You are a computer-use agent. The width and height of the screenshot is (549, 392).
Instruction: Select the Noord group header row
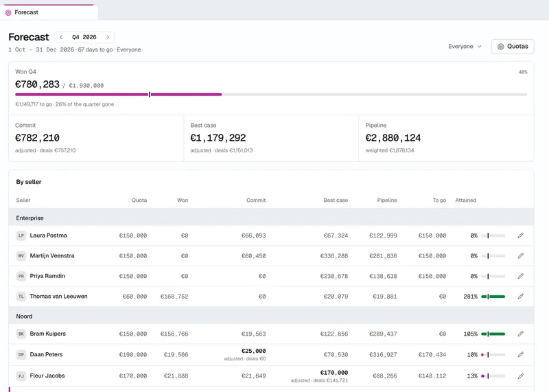click(x=271, y=316)
